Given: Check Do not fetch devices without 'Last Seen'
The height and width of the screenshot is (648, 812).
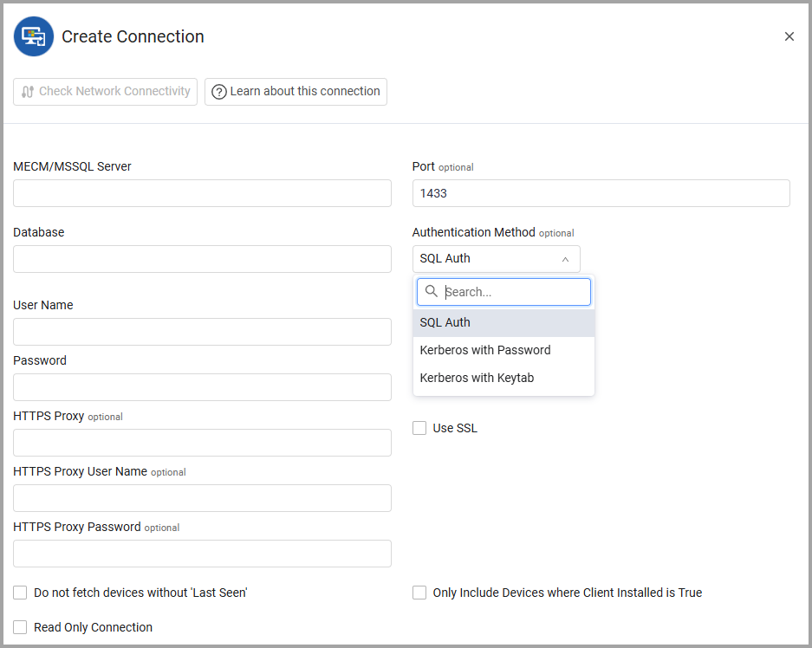Looking at the screenshot, I should point(20,593).
